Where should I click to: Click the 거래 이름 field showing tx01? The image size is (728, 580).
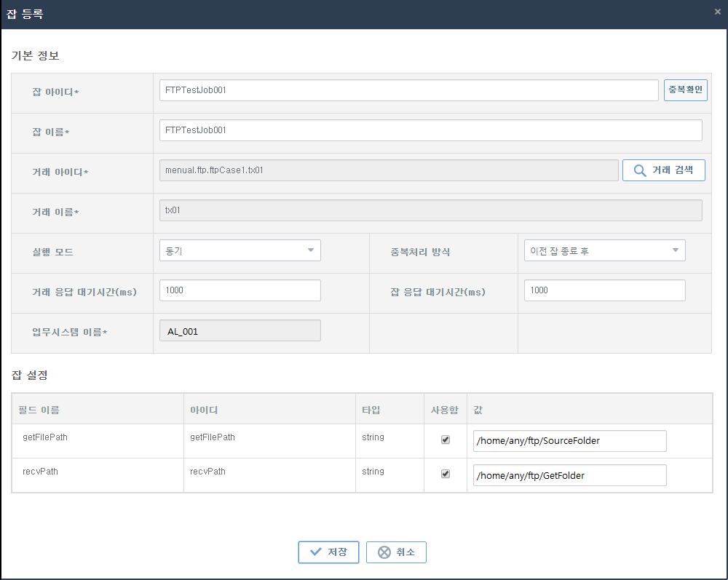click(x=430, y=210)
